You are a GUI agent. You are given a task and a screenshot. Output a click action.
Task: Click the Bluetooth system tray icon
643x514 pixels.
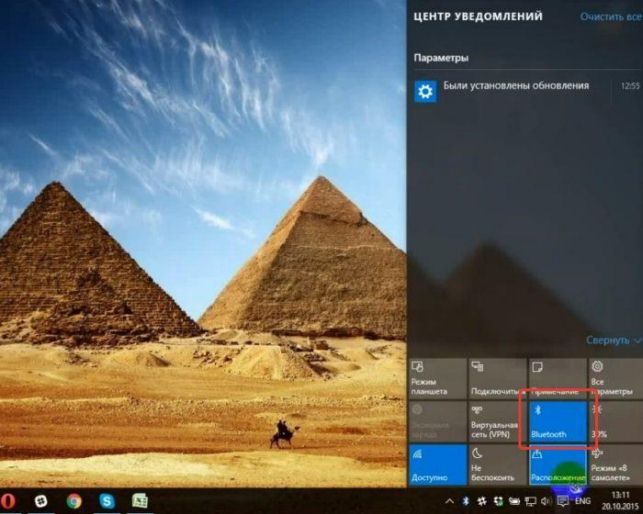(466, 501)
